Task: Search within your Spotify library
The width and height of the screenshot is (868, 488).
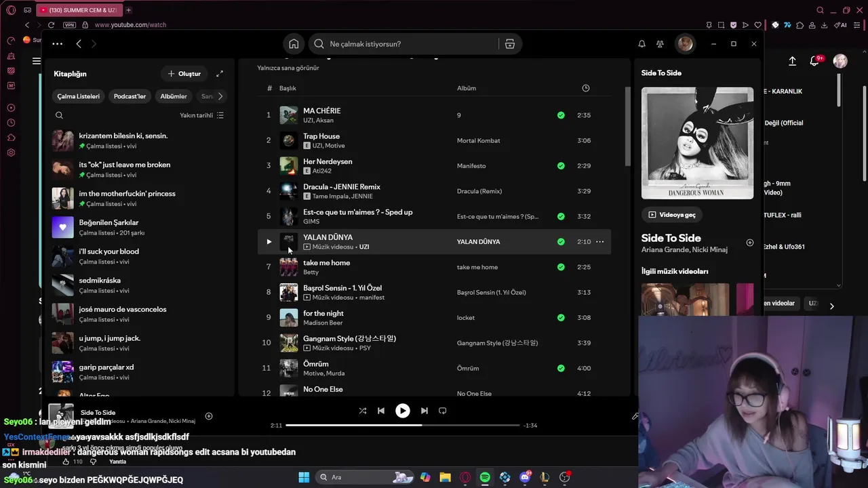Action: [x=59, y=115]
